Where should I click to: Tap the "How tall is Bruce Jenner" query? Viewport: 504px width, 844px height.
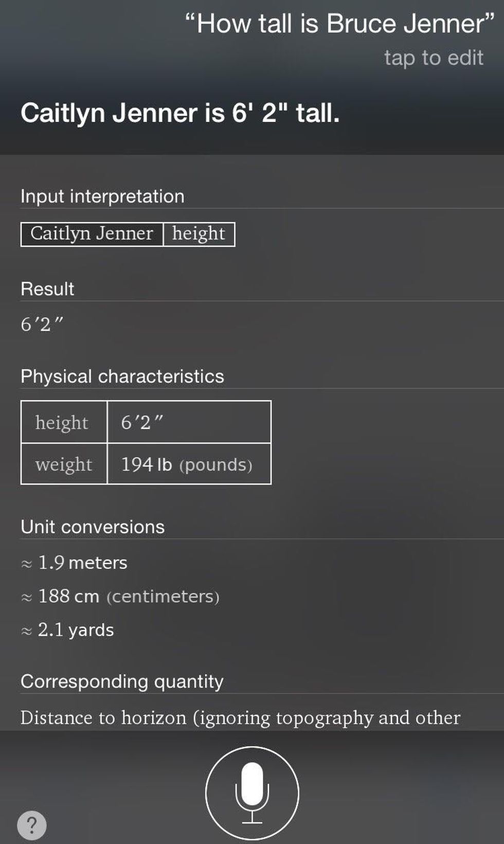pyautogui.click(x=339, y=24)
